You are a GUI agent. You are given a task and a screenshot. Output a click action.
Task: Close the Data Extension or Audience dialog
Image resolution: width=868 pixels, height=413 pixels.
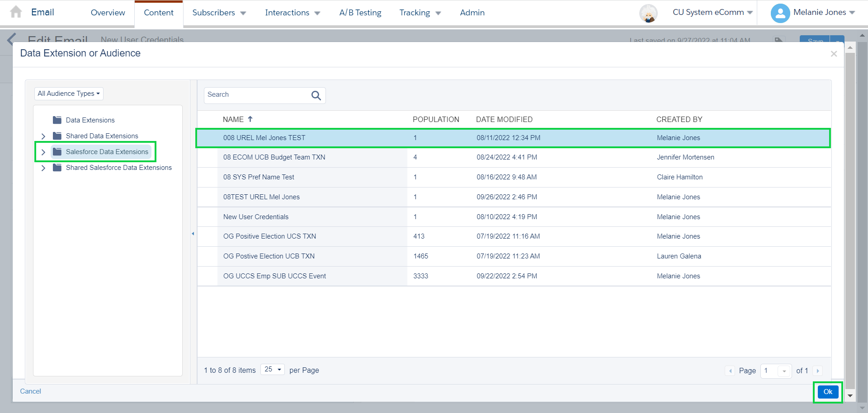[834, 54]
